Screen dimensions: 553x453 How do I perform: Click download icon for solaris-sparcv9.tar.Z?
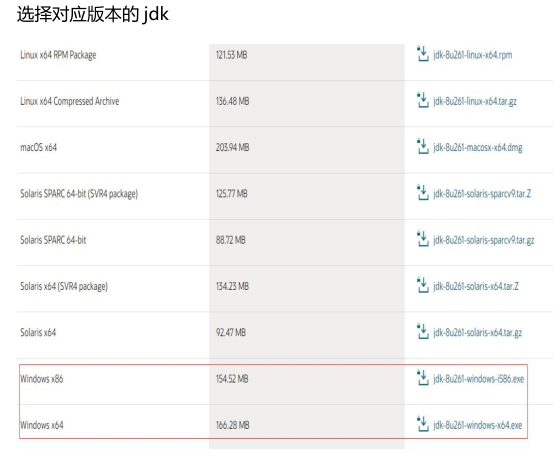coord(423,193)
